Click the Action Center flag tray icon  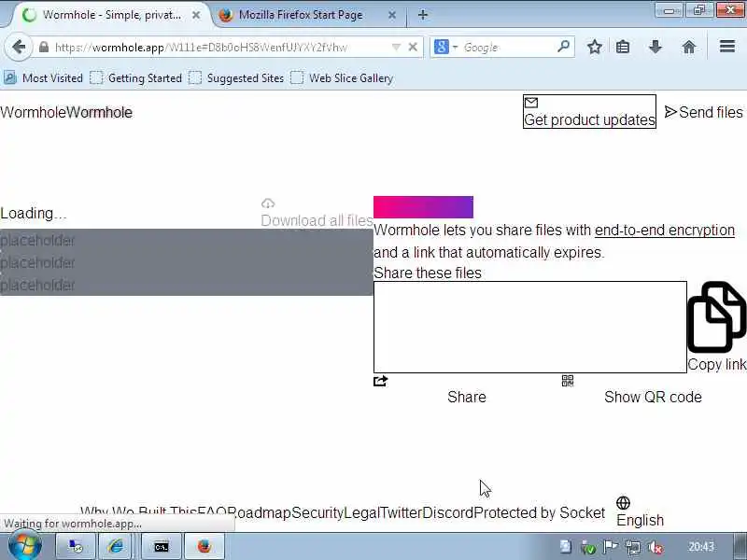point(611,547)
